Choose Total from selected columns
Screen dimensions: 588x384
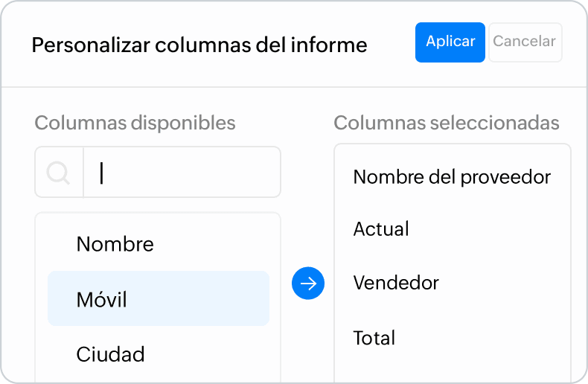tap(374, 338)
